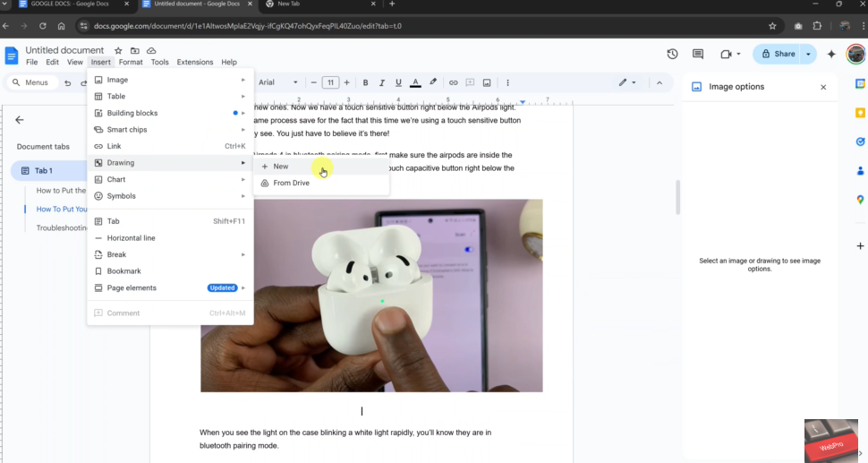
Task: Click the Google Docs home icon
Action: point(11,56)
